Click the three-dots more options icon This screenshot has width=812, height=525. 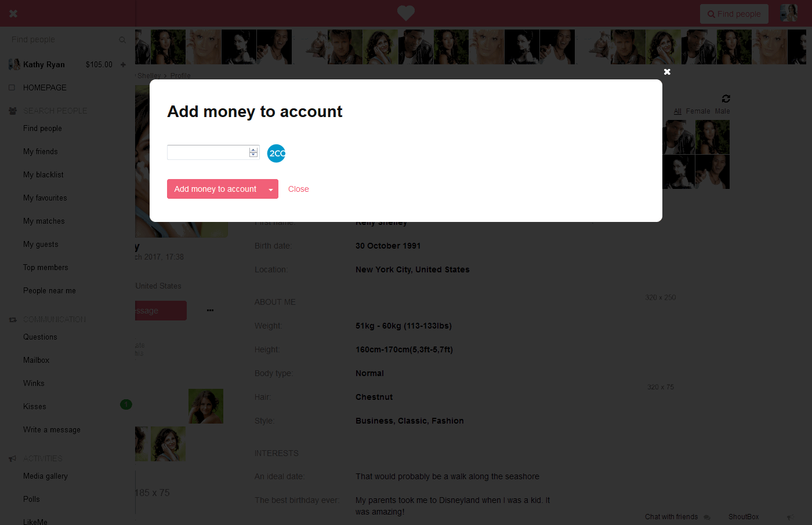point(210,311)
